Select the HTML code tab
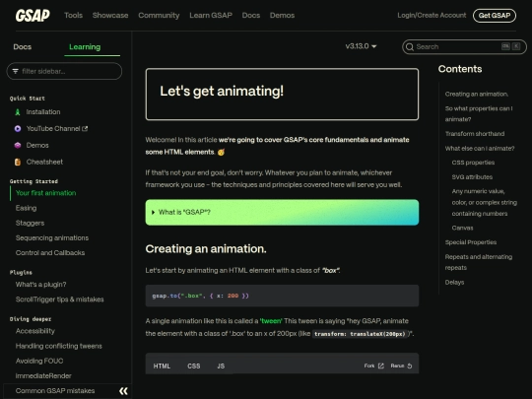532x399 pixels. (x=162, y=366)
